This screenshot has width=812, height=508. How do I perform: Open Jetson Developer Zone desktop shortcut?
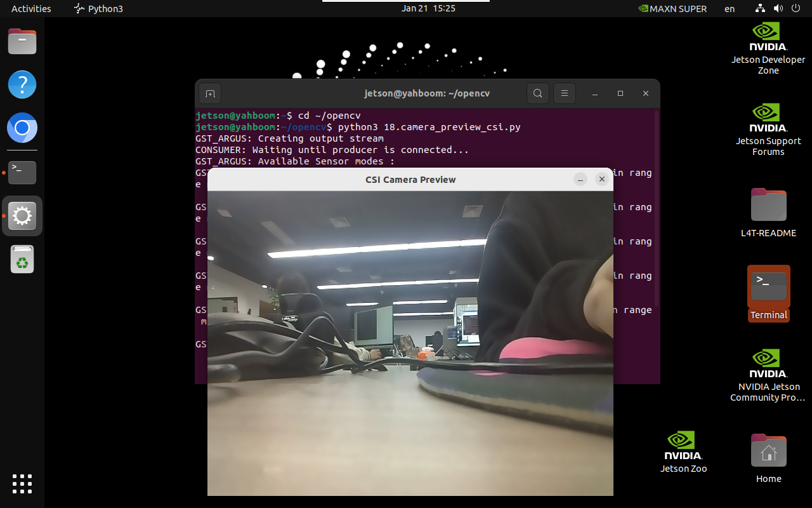click(768, 48)
